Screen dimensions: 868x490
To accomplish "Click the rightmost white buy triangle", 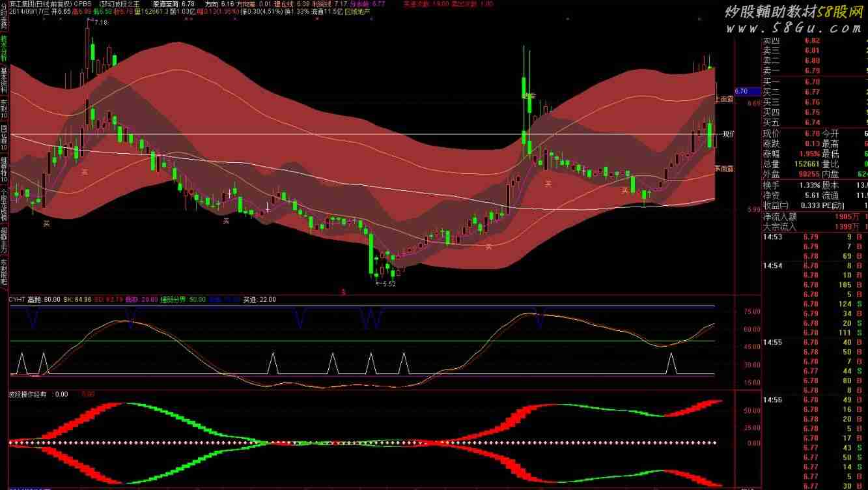I will pyautogui.click(x=670, y=364).
